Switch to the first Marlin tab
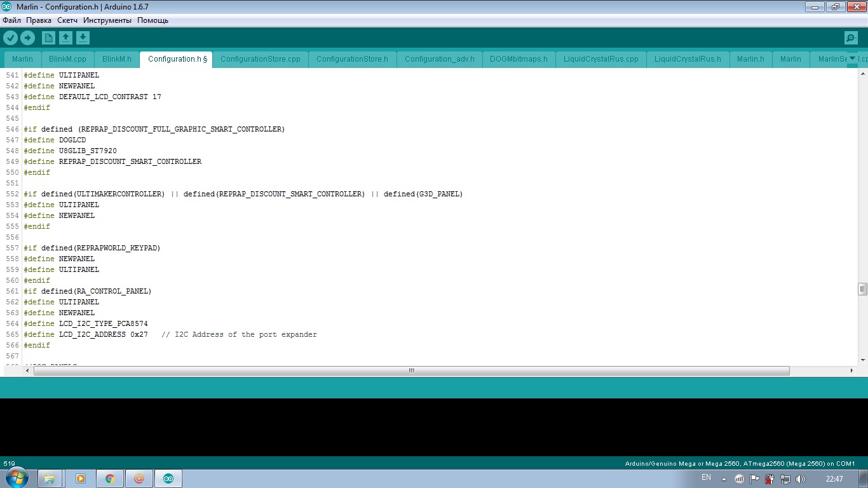 (23, 59)
